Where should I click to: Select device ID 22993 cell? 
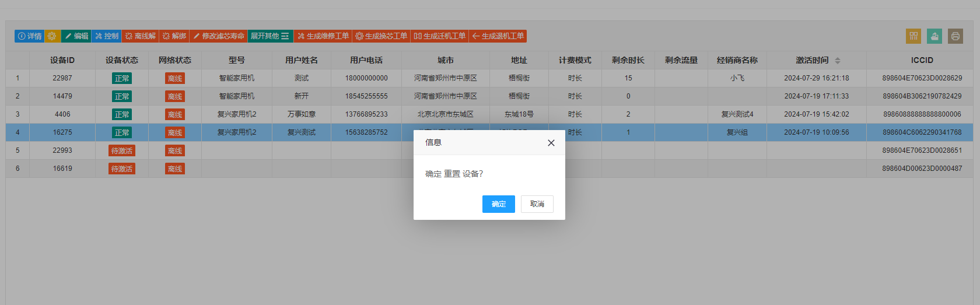pyautogui.click(x=62, y=150)
